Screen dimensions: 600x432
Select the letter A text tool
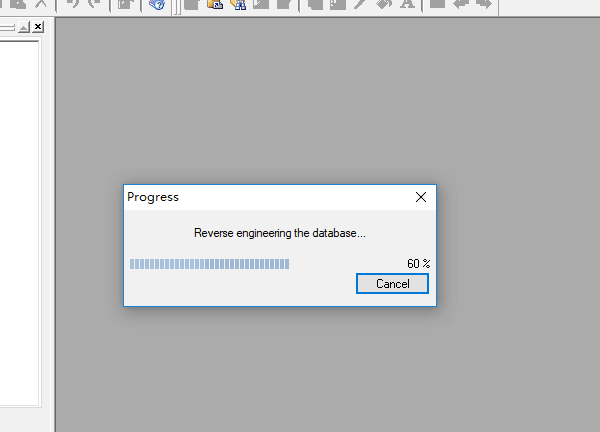[x=407, y=4]
